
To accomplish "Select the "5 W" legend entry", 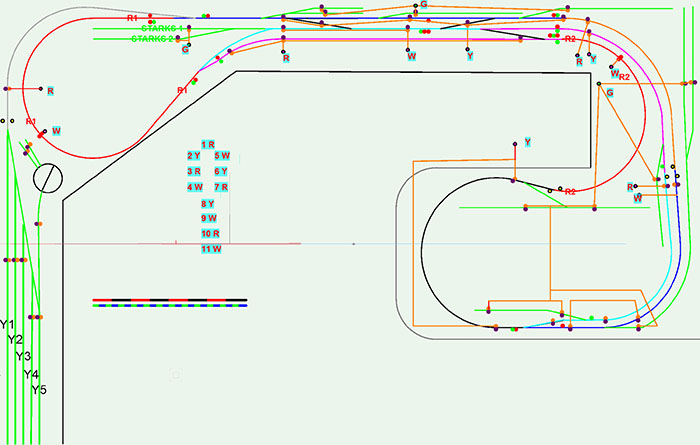I will (x=222, y=156).
